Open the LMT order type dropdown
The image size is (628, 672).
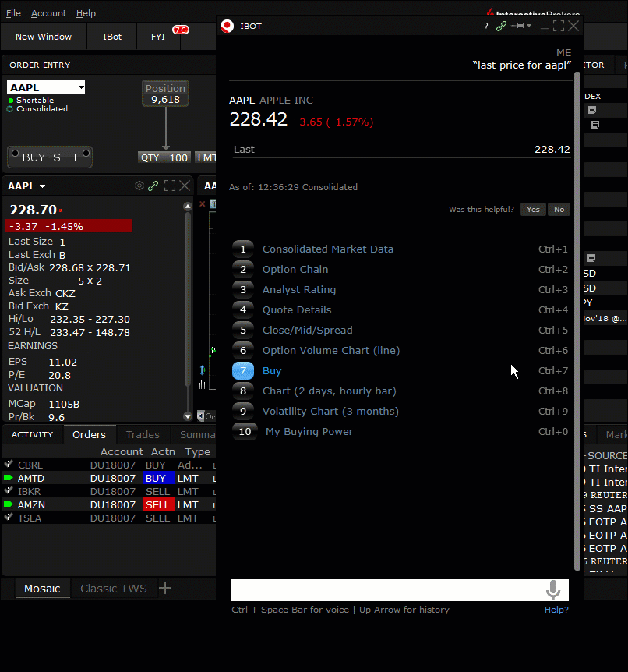pyautogui.click(x=206, y=157)
